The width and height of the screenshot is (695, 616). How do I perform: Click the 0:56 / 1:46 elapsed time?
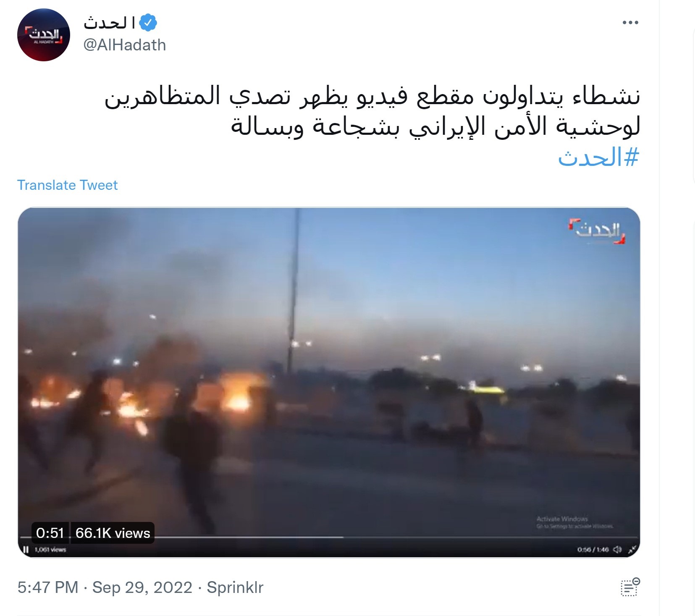[x=593, y=550]
